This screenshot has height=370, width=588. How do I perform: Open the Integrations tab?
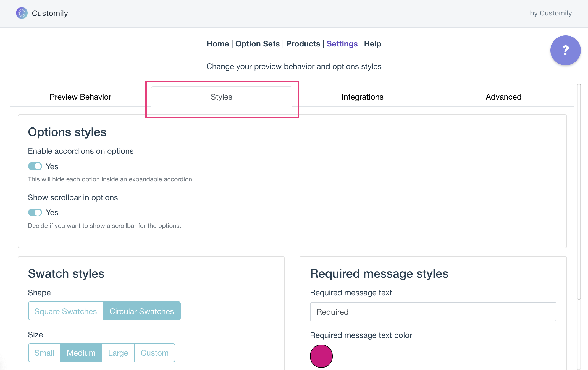pyautogui.click(x=363, y=97)
